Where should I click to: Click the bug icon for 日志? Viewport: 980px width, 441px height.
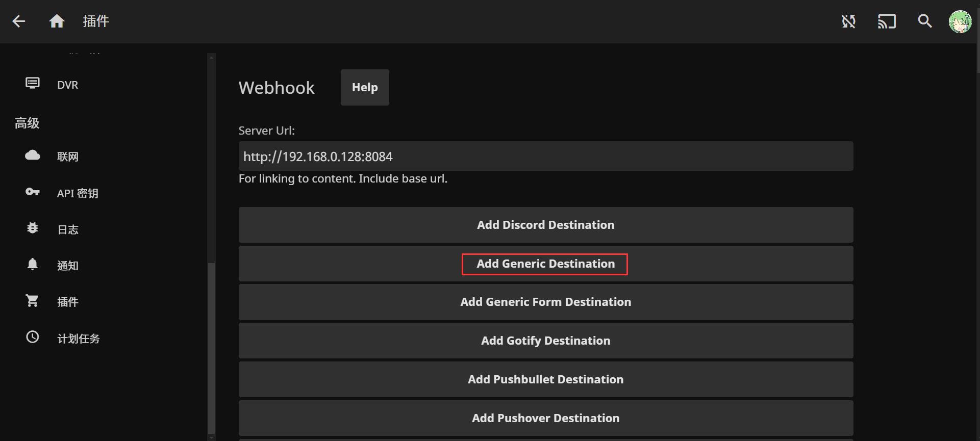click(x=33, y=228)
